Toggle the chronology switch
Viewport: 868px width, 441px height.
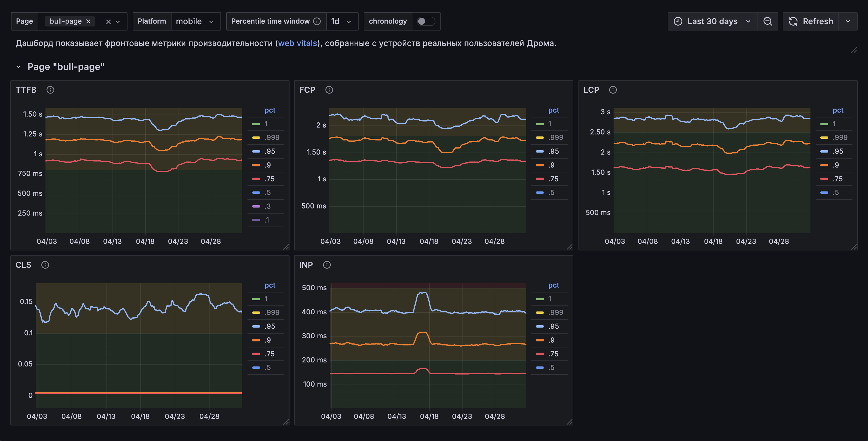426,21
